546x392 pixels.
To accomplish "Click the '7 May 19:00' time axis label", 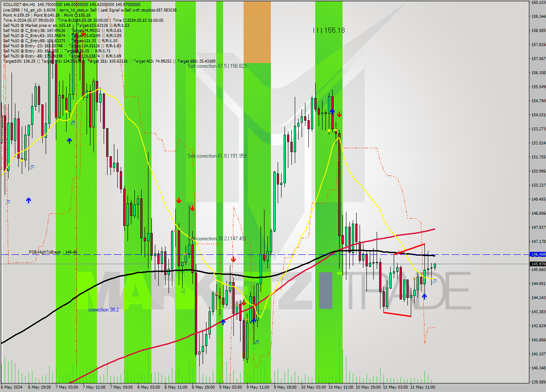I will tap(121, 387).
